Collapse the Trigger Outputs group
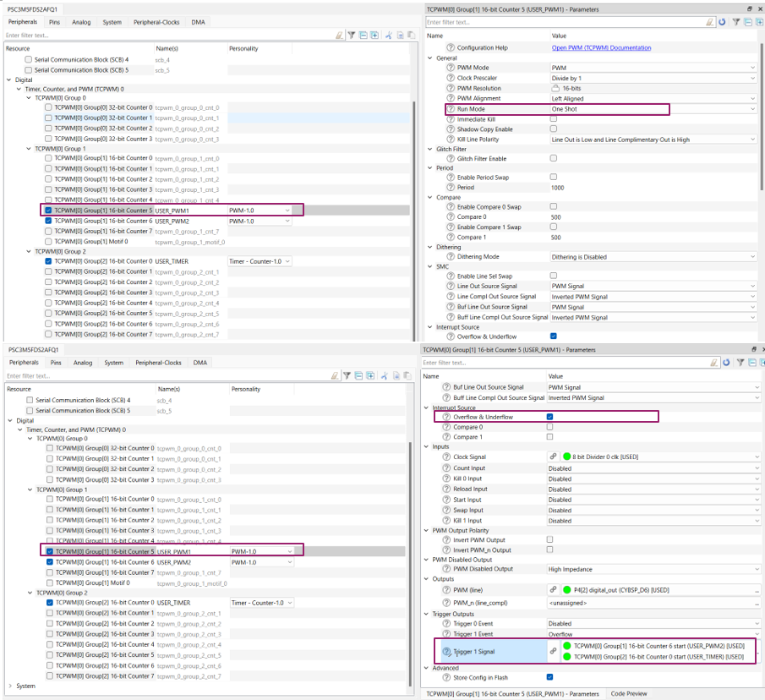 click(x=426, y=614)
